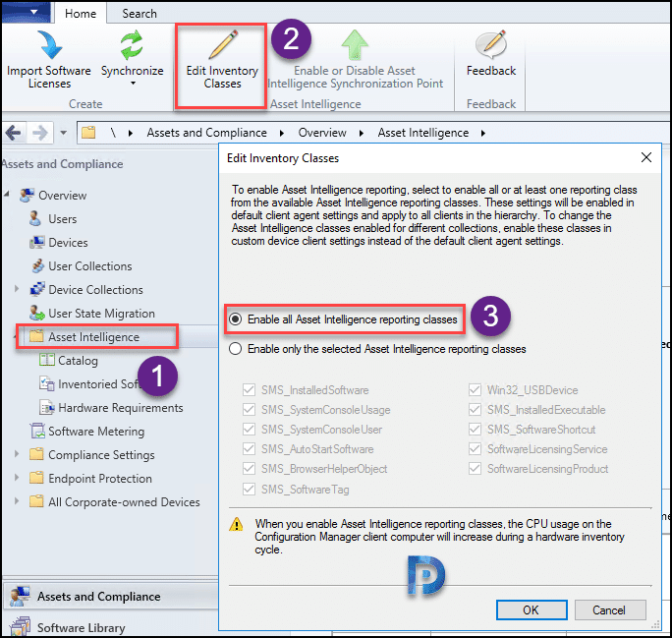Image resolution: width=672 pixels, height=638 pixels.
Task: Select the Overview node icon
Action: (x=27, y=196)
